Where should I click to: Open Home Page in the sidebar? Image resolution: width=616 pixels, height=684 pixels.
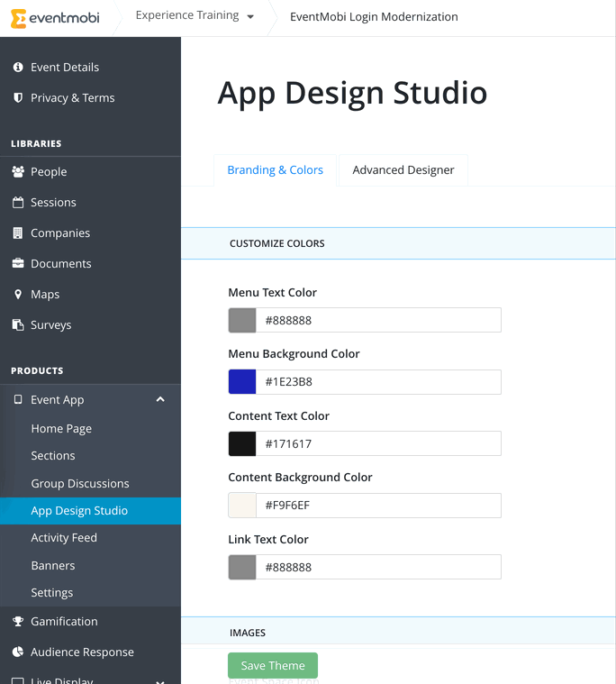click(x=61, y=429)
